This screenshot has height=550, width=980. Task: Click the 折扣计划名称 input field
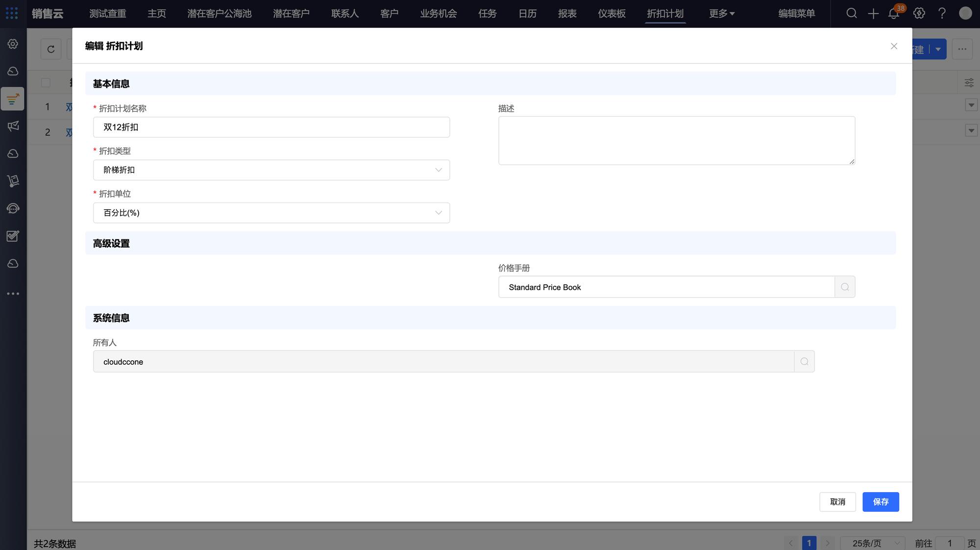tap(271, 127)
